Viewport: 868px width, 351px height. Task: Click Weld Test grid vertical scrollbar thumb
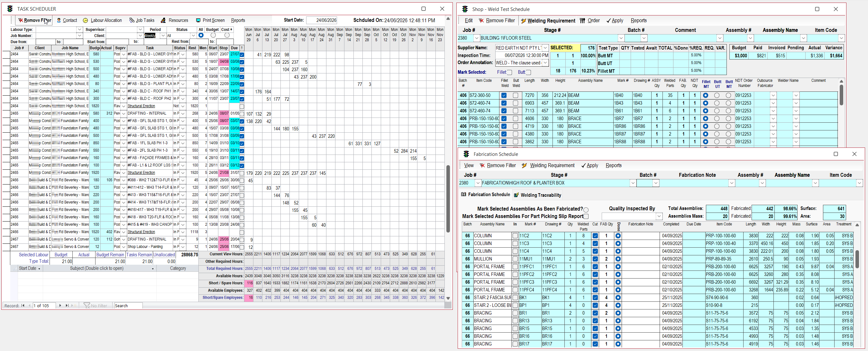click(x=841, y=95)
